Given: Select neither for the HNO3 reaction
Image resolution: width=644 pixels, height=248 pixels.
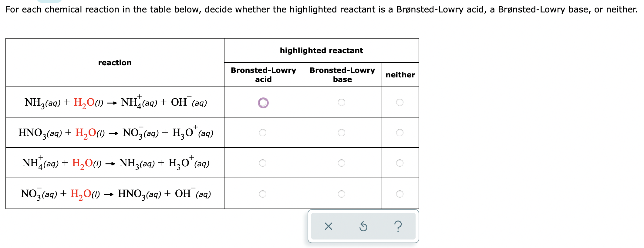Looking at the screenshot, I should pos(400,133).
